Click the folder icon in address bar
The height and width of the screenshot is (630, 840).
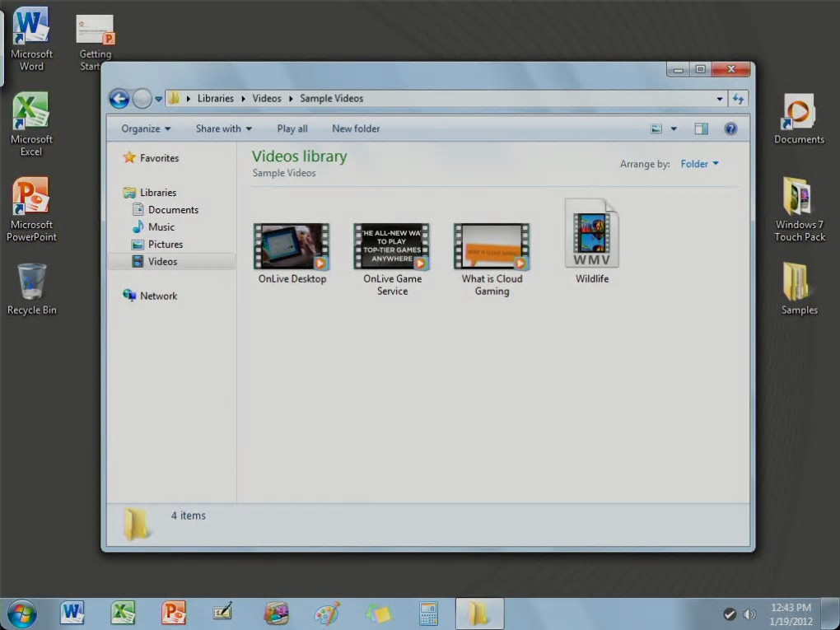click(x=174, y=98)
